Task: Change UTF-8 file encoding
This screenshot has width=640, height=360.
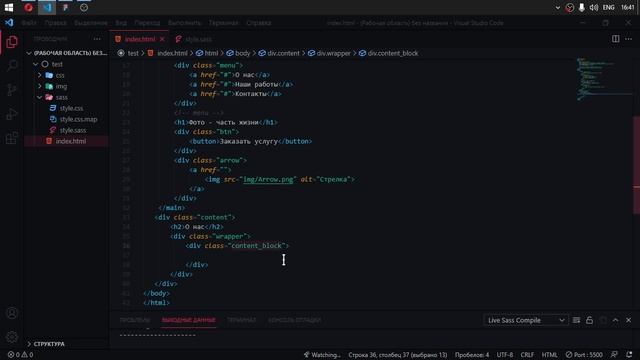Action: pos(505,355)
